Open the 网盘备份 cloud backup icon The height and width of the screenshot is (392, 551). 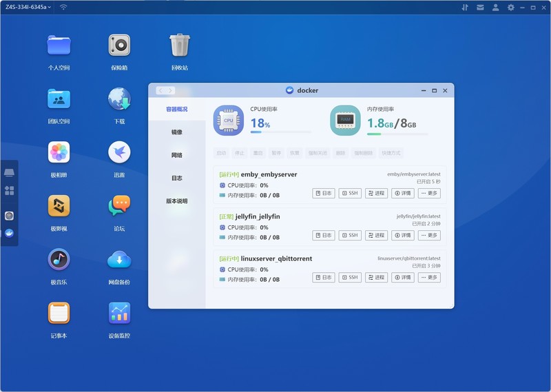[x=119, y=260]
